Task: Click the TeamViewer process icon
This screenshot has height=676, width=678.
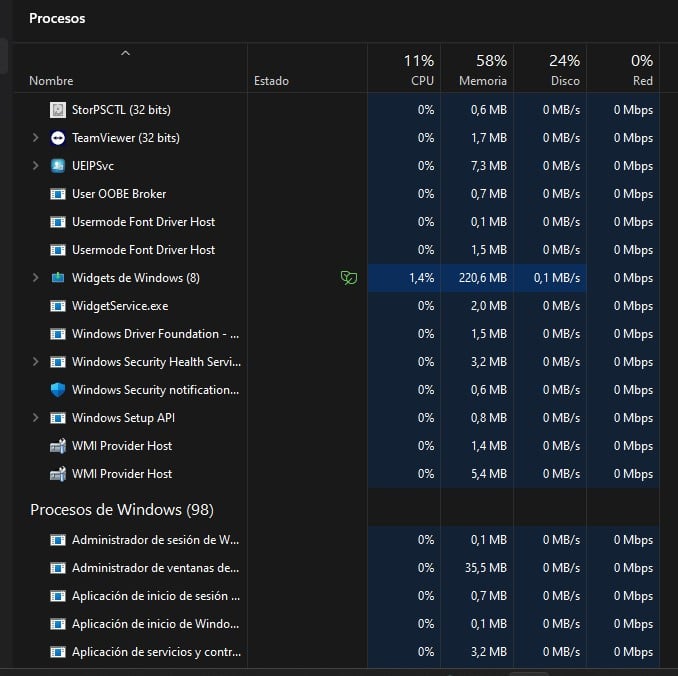Action: point(58,138)
